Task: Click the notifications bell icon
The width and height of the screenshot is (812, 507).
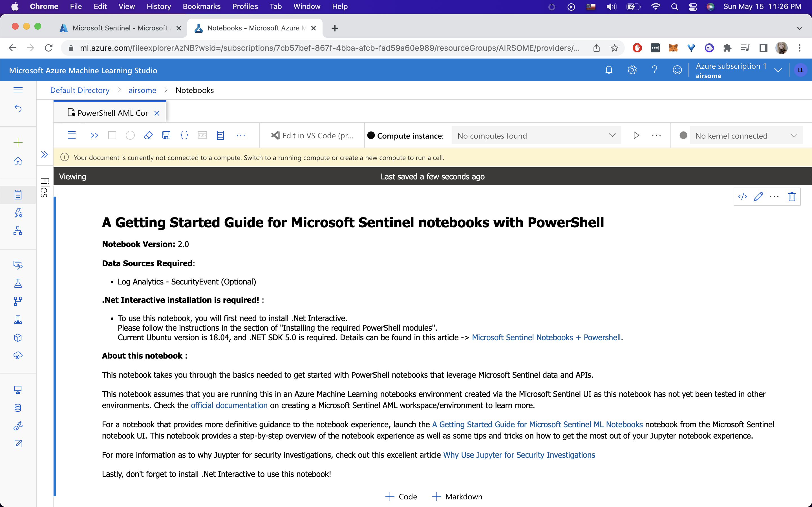Action: coord(609,70)
